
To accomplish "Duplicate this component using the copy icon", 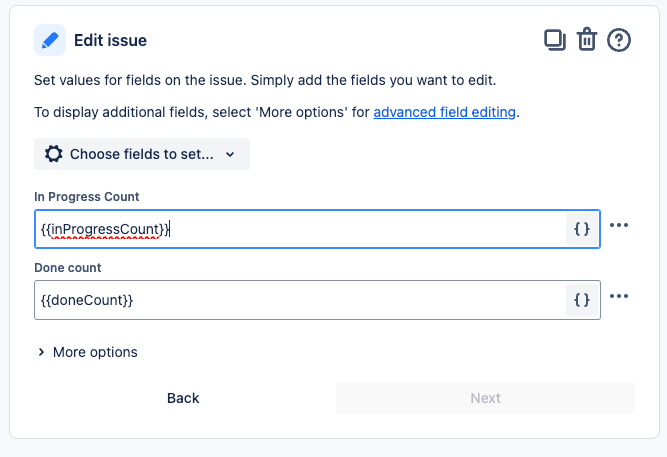I will [x=554, y=40].
